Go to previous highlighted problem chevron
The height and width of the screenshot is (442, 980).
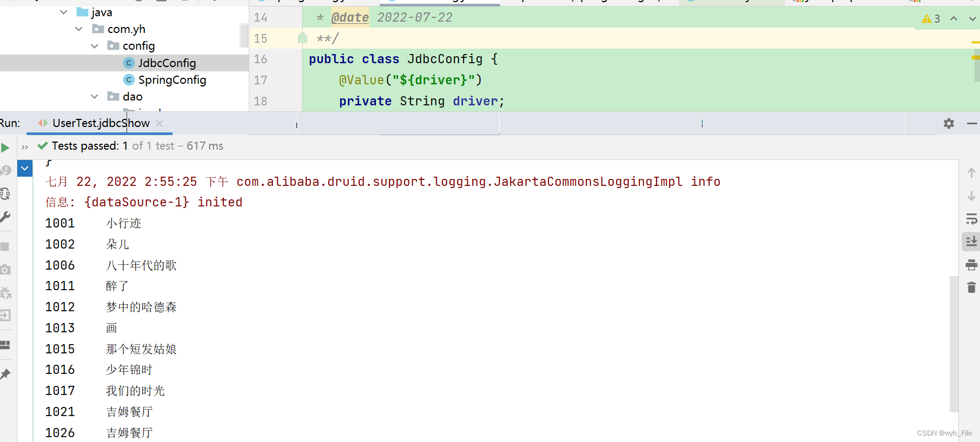pyautogui.click(x=954, y=18)
